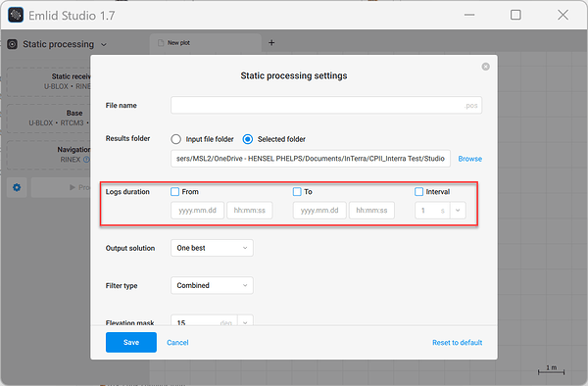Expand the Static processing mode menu

coord(104,45)
